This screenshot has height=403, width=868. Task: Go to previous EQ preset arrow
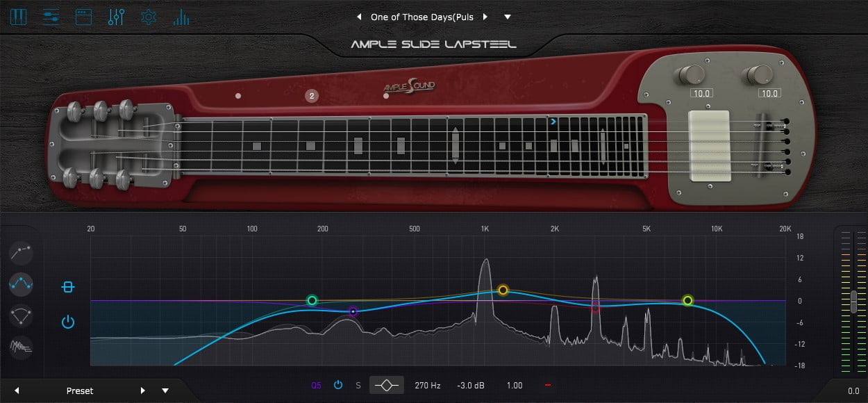click(17, 390)
